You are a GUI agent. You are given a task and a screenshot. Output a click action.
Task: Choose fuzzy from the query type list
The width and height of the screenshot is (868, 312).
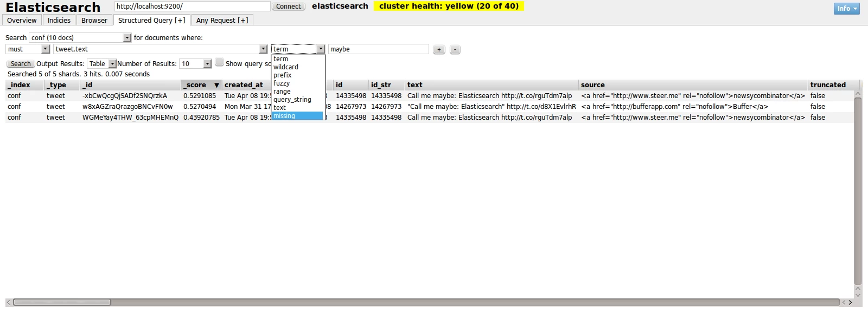coord(297,83)
